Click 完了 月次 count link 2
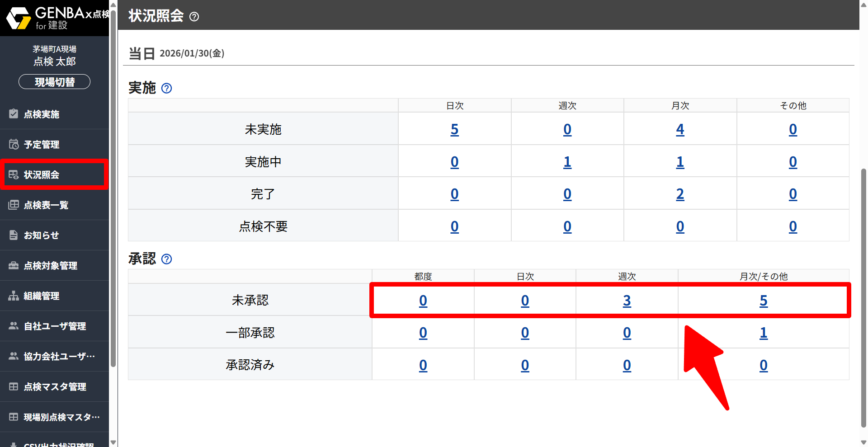 click(x=680, y=194)
